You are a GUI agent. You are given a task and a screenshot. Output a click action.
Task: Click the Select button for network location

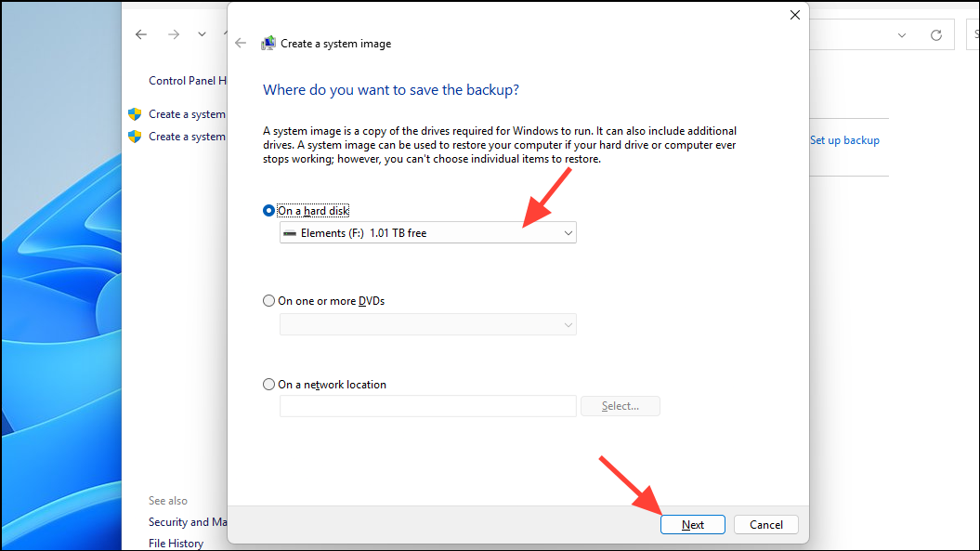pyautogui.click(x=620, y=406)
